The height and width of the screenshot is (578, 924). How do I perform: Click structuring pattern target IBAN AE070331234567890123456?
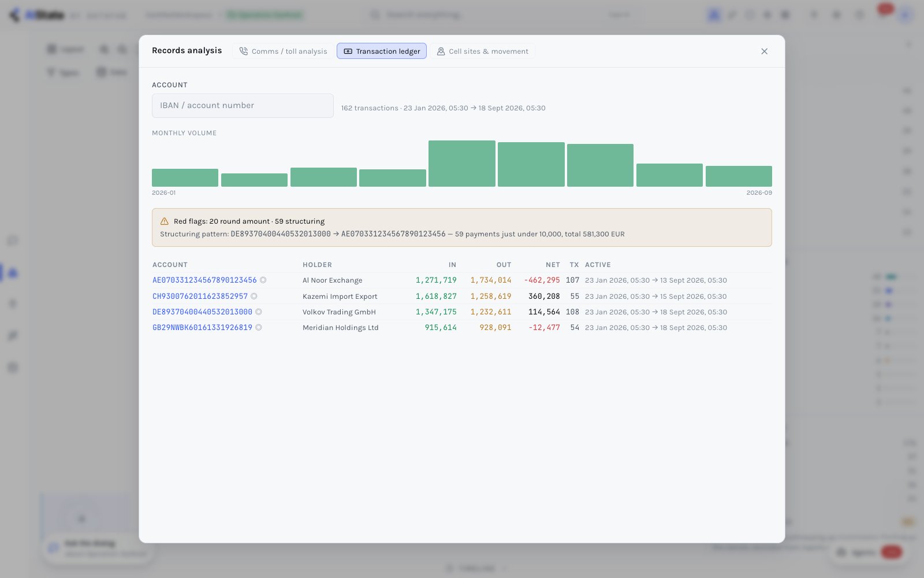pyautogui.click(x=393, y=234)
